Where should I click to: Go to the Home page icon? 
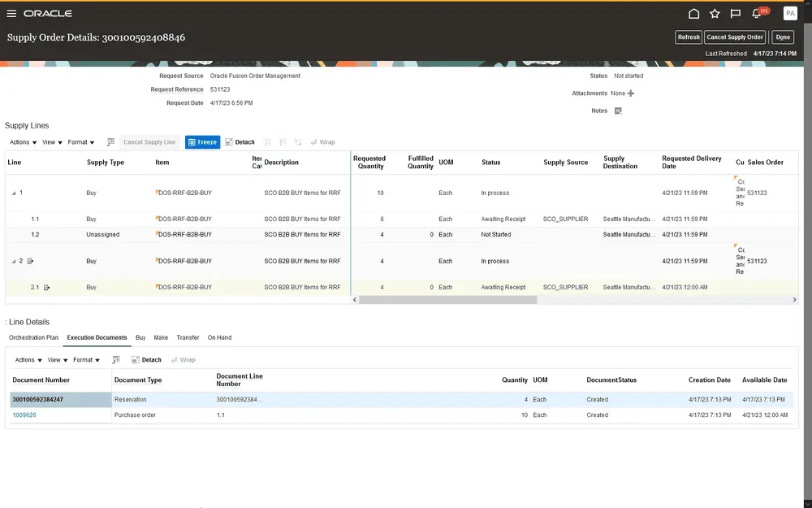[693, 14]
